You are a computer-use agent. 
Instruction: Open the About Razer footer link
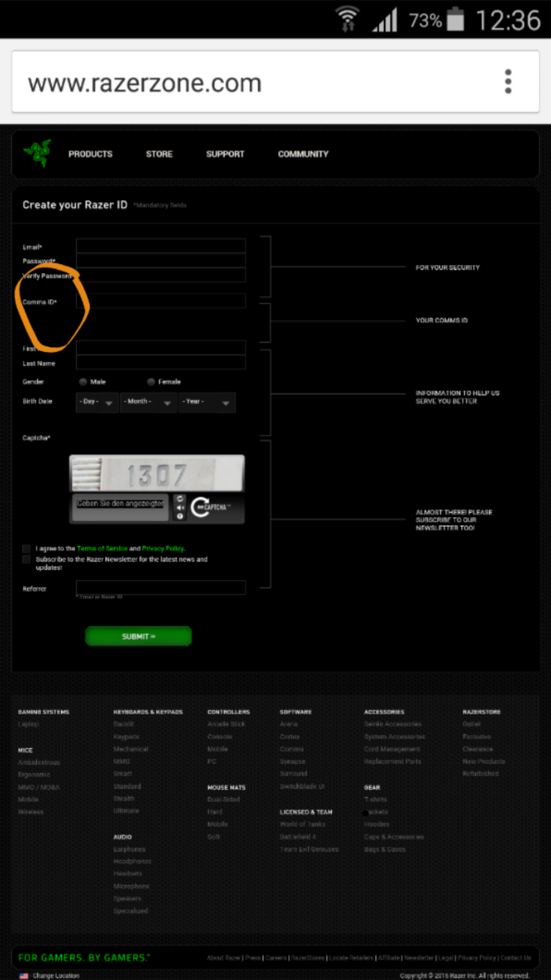[223, 958]
